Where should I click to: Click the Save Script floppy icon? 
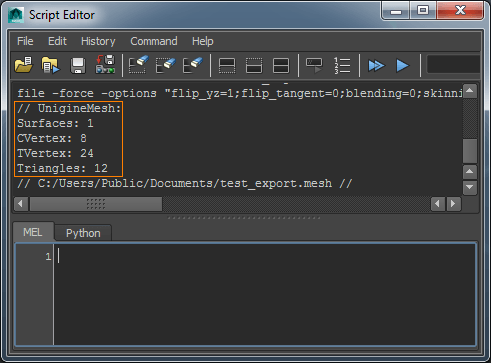pyautogui.click(x=78, y=65)
